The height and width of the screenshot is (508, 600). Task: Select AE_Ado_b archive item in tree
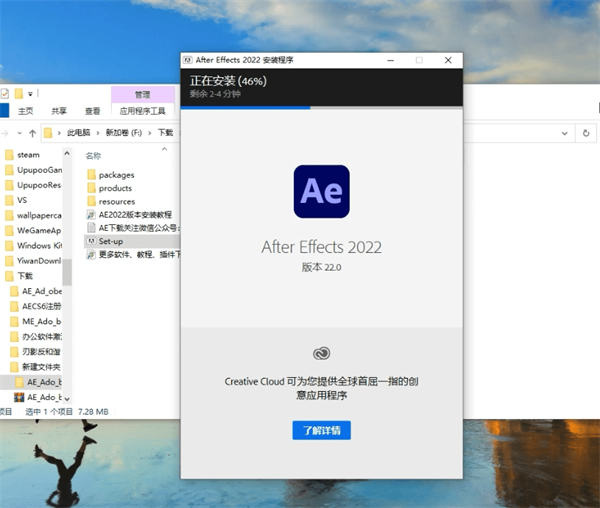pyautogui.click(x=38, y=397)
